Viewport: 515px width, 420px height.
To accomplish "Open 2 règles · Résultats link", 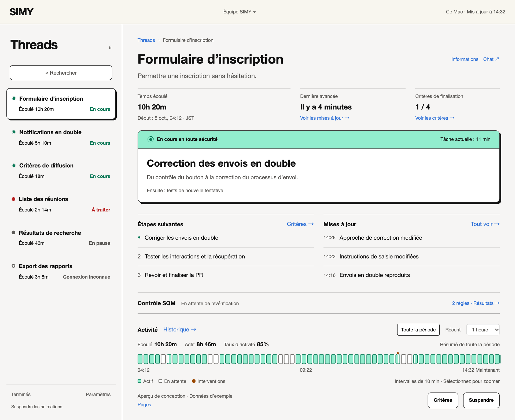I will (476, 303).
